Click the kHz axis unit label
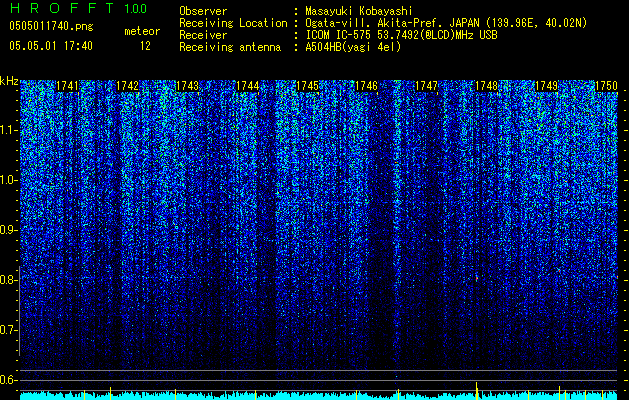 pos(9,81)
